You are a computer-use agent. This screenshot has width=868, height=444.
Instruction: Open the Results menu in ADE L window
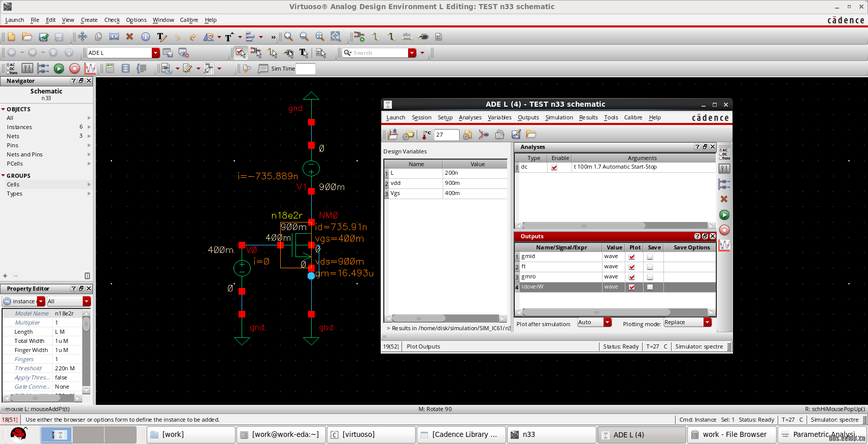[x=588, y=117]
